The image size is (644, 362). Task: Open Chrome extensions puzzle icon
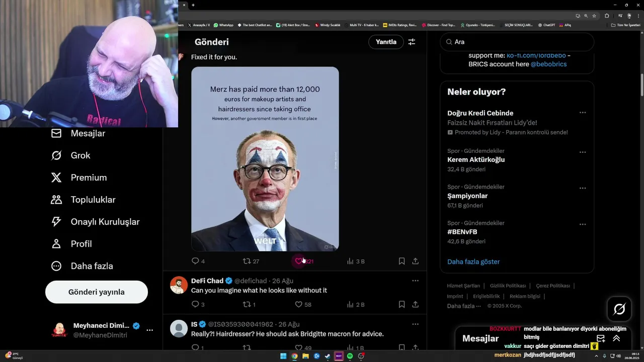(607, 16)
